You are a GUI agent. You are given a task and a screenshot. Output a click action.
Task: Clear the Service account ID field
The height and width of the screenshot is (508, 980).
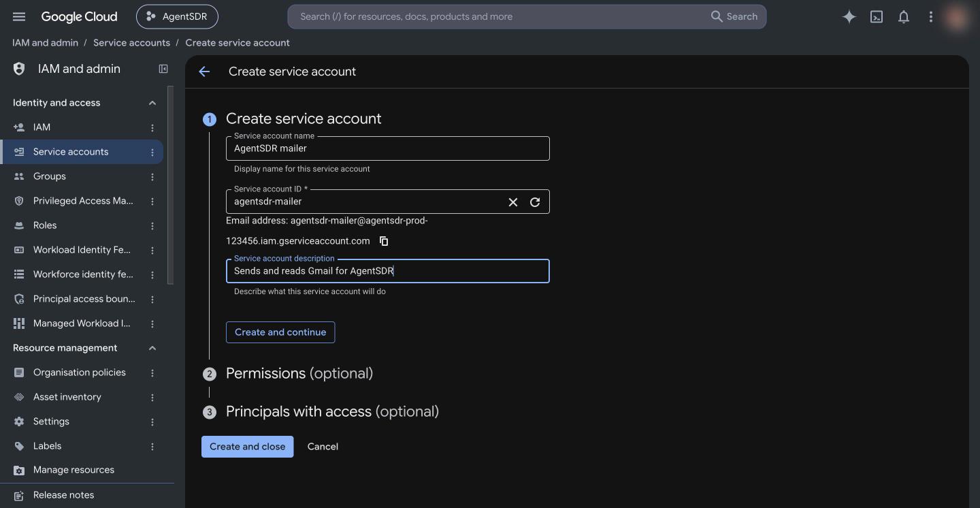(513, 202)
